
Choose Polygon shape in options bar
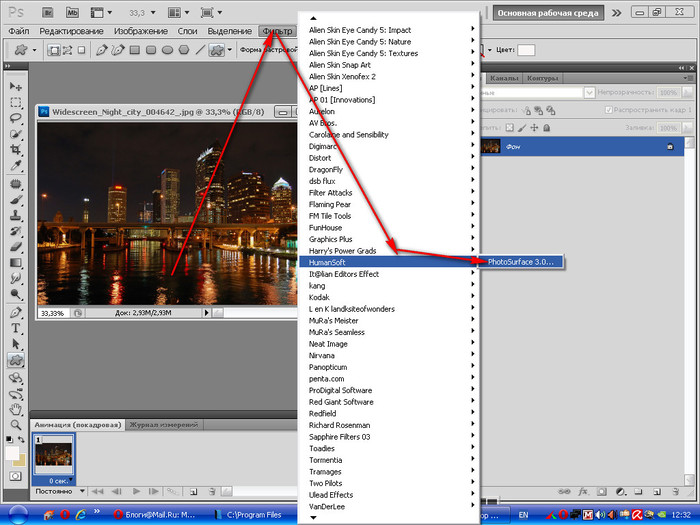184,50
